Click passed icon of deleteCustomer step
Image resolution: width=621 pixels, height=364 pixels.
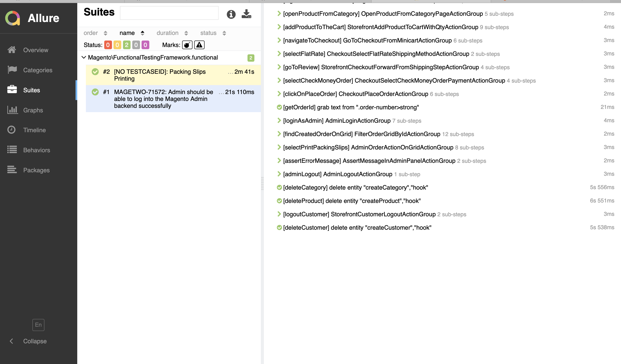[279, 227]
